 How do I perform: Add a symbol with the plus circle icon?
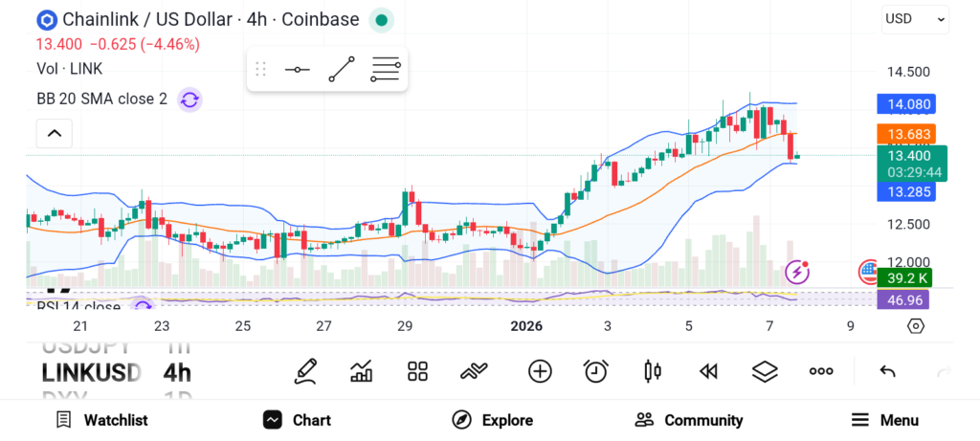(540, 371)
